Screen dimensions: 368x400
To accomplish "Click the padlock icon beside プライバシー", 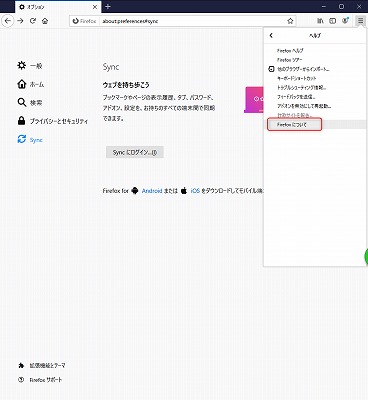I will tap(22, 121).
